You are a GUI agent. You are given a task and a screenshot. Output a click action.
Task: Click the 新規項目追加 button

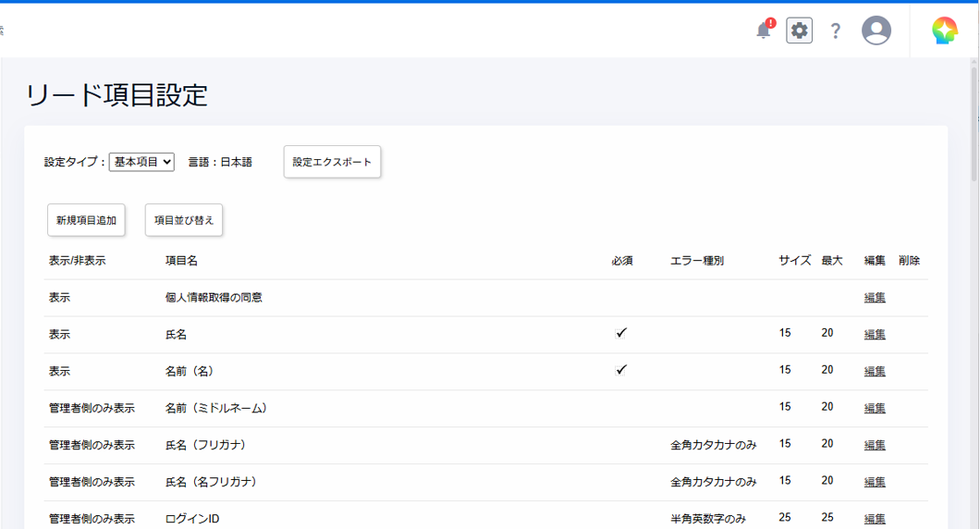pyautogui.click(x=86, y=220)
